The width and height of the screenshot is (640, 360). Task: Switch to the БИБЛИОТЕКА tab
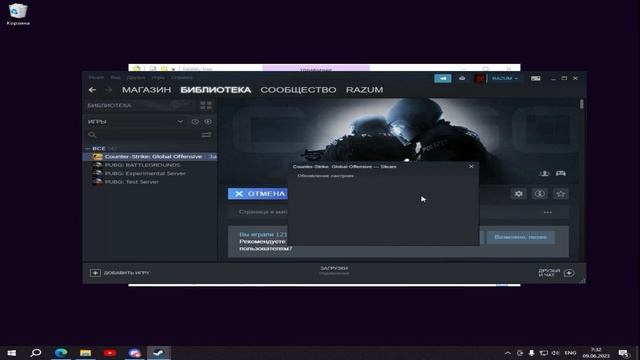tap(216, 90)
